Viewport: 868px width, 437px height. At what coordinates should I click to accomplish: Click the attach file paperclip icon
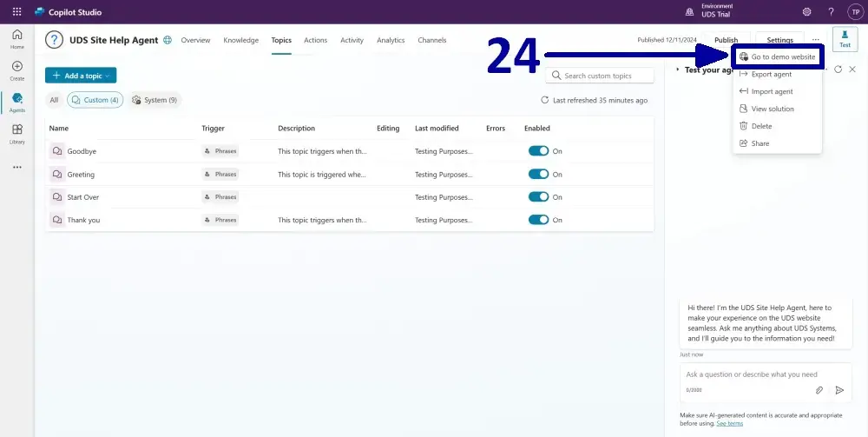click(x=819, y=390)
